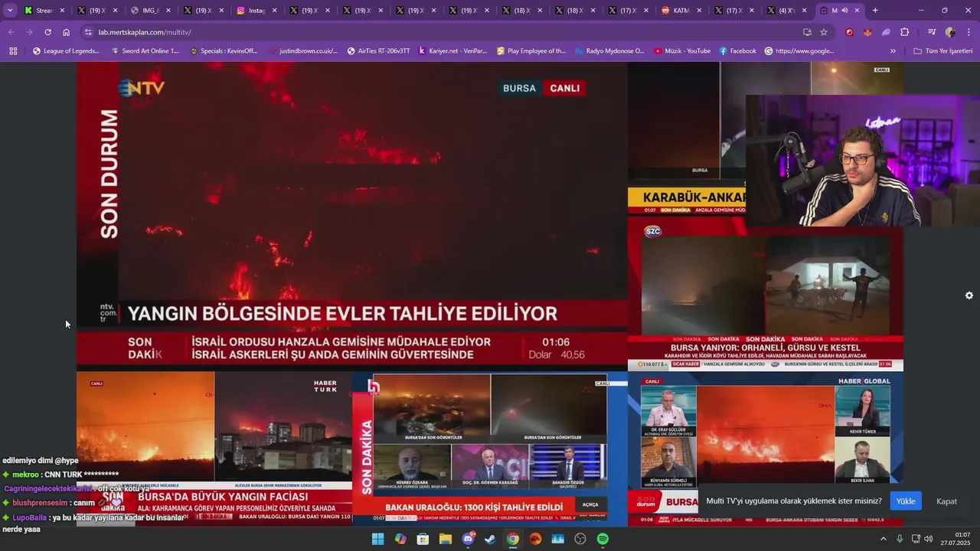This screenshot has height=551, width=980.
Task: Bookmark this page with the star icon
Action: click(824, 32)
